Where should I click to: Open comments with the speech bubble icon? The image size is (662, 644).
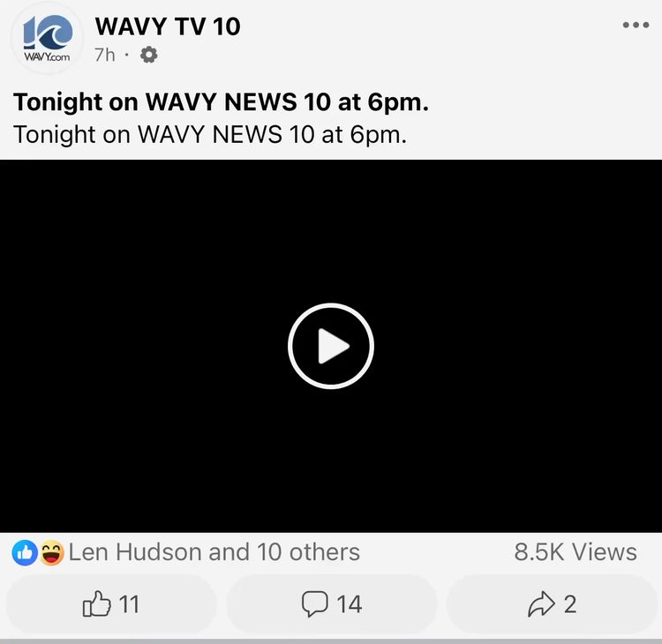(x=315, y=604)
